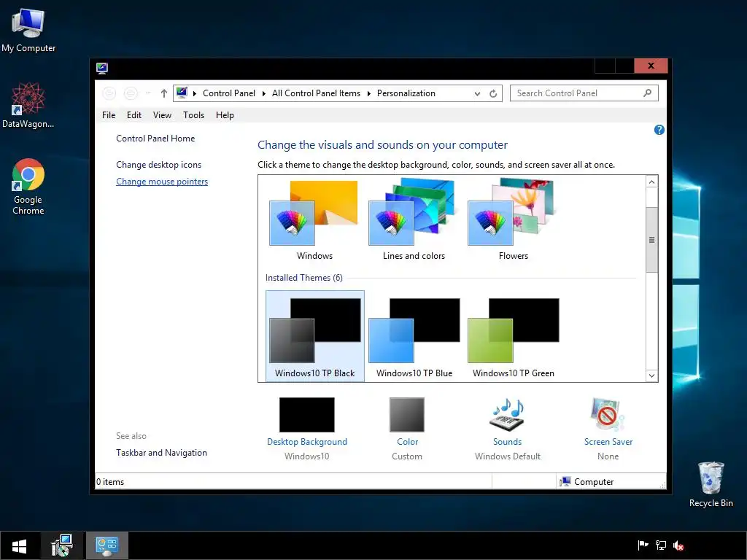The height and width of the screenshot is (560, 747).
Task: Expand address bar history dropdown
Action: coord(477,93)
